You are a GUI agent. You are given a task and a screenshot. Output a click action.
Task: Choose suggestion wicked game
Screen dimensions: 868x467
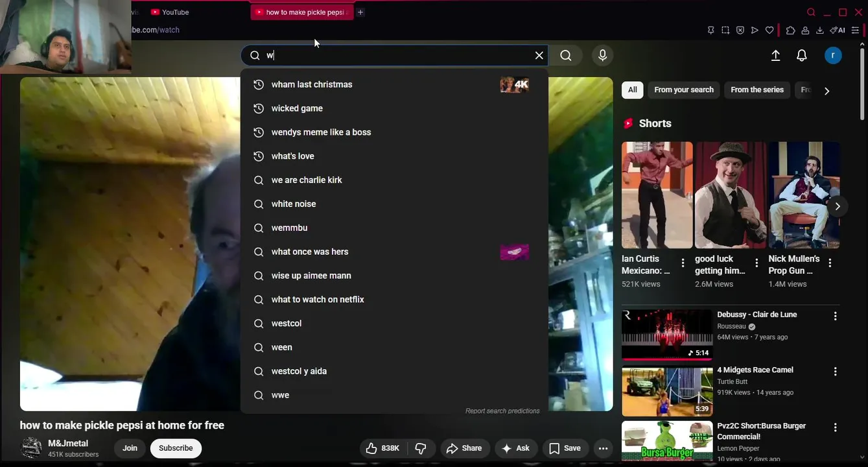[394, 108]
